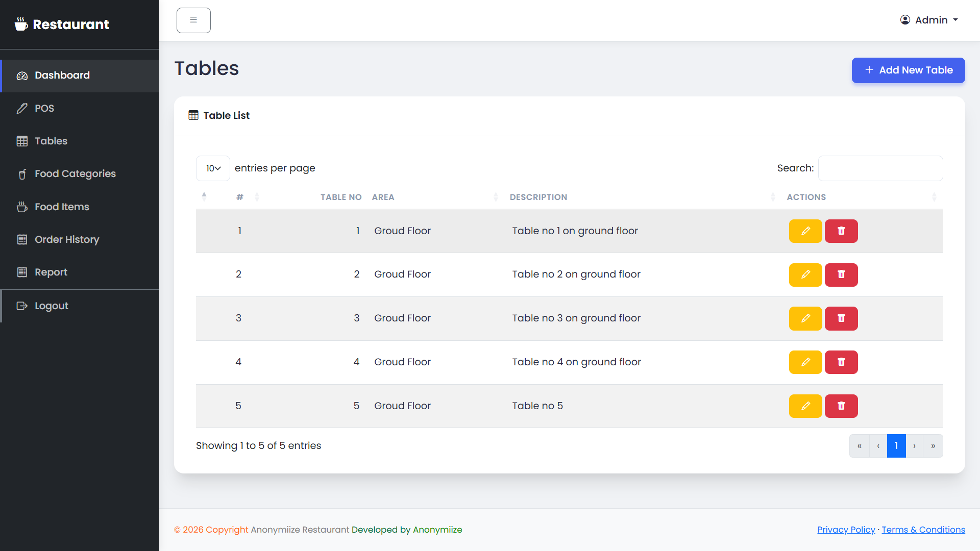
Task: Sort by the Table No column
Action: pyautogui.click(x=341, y=197)
